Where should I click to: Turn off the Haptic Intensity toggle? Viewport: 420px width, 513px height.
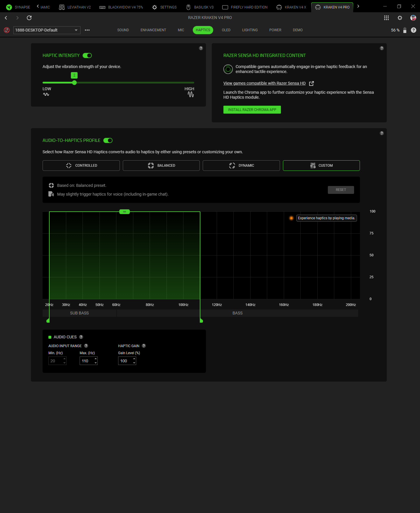[87, 55]
